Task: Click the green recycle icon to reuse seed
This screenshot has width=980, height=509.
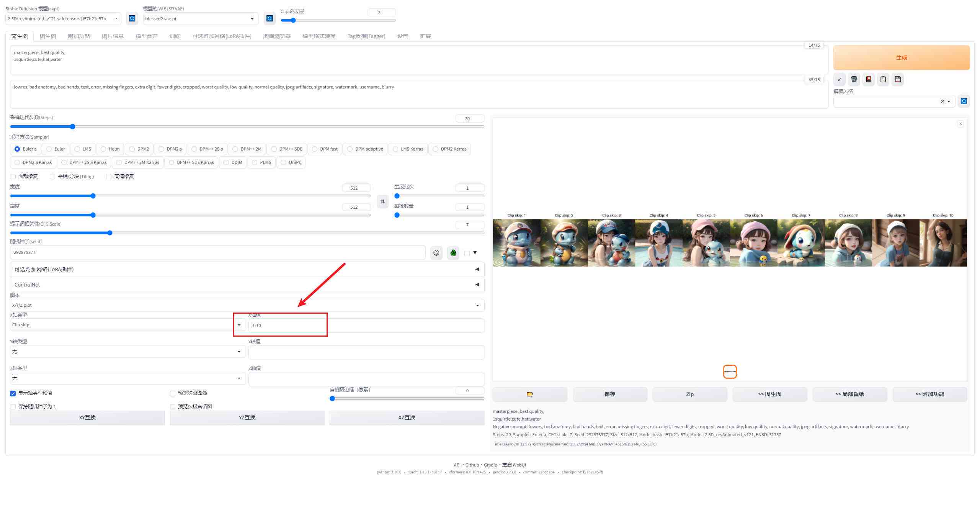Action: coord(453,253)
